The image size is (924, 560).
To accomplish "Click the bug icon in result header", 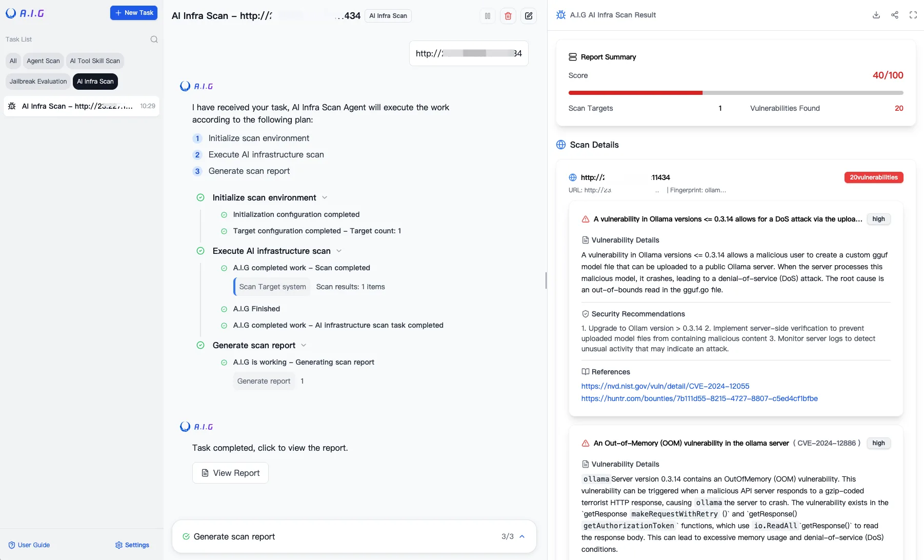I will [x=561, y=15].
